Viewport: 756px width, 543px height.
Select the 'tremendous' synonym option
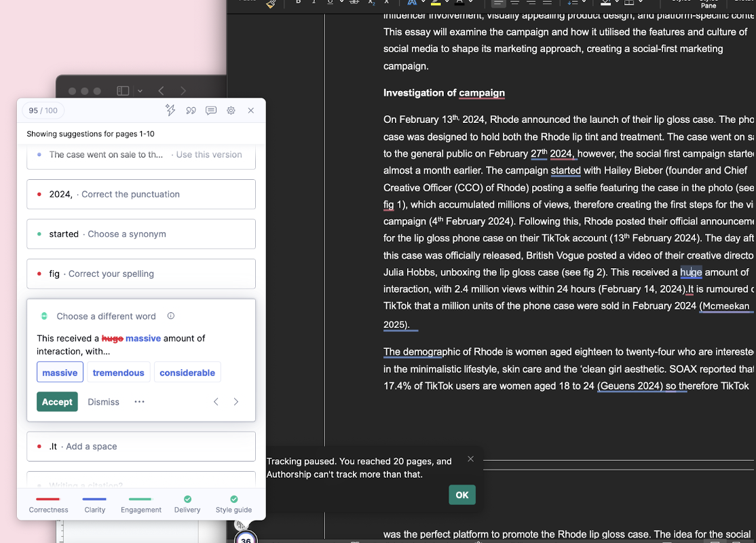(x=119, y=373)
